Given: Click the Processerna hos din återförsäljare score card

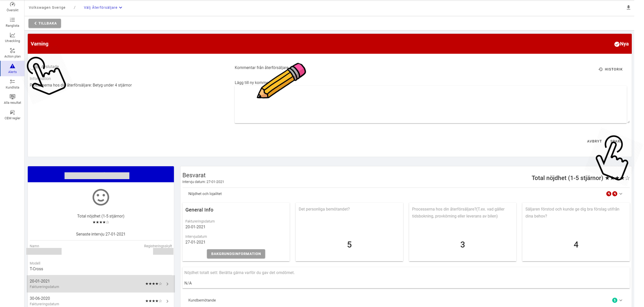Looking at the screenshot, I should (462, 232).
